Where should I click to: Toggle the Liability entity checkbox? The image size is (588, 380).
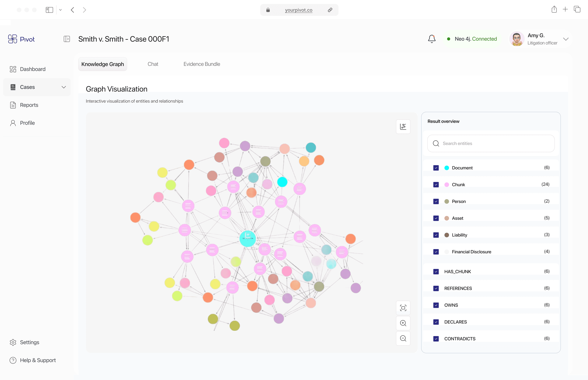(x=436, y=235)
